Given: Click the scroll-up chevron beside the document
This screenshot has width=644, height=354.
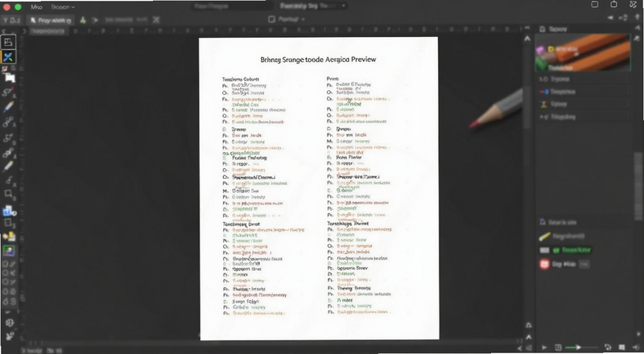Looking at the screenshot, I should point(527,39).
